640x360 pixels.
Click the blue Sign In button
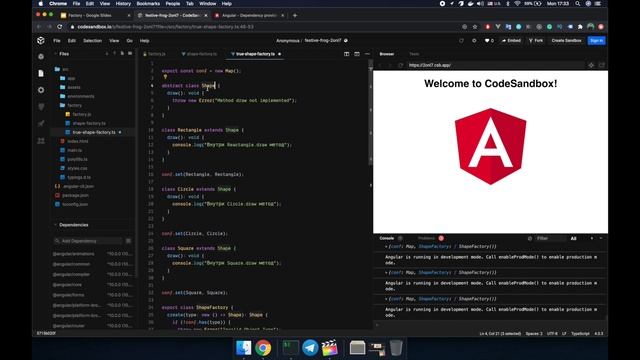pos(596,40)
